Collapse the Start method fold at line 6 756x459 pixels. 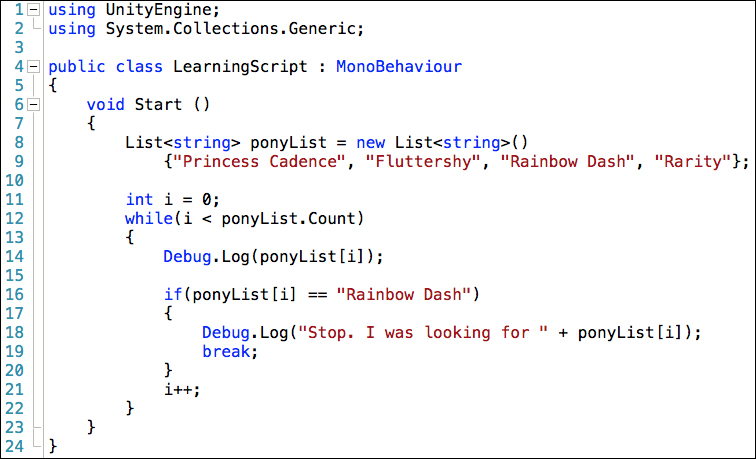pyautogui.click(x=33, y=104)
